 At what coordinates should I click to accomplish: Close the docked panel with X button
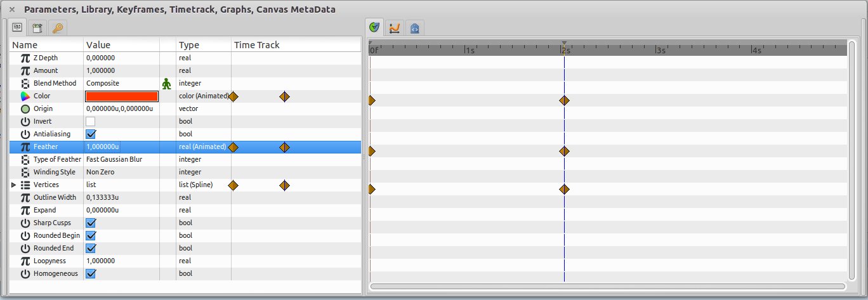(x=12, y=10)
